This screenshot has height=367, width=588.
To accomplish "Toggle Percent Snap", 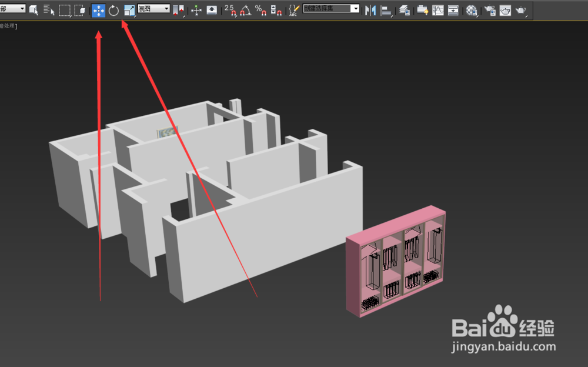I will 260,10.
